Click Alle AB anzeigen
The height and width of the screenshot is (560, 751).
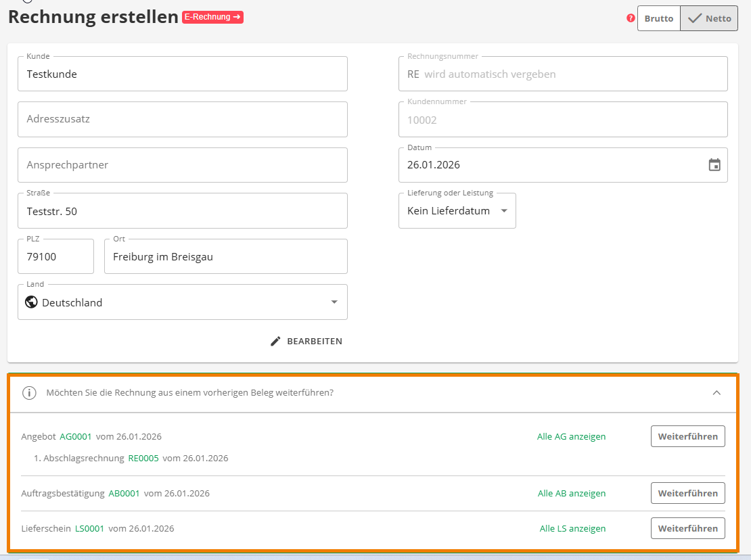[572, 494]
